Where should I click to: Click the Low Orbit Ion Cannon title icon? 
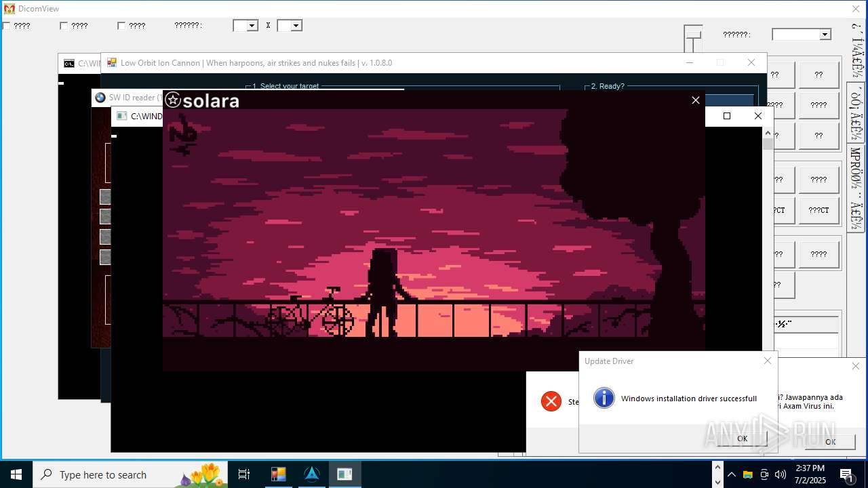pyautogui.click(x=112, y=62)
